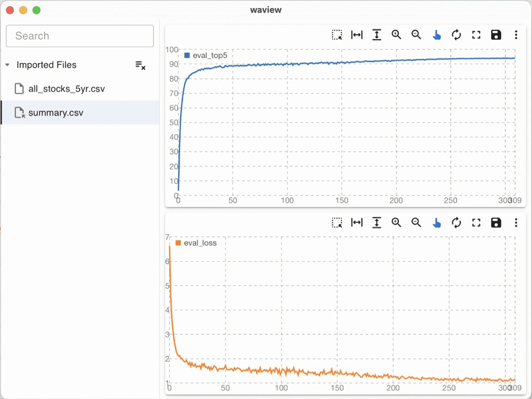Activate vertical zoom tool in eval_loss chart
This screenshot has height=399, width=532.
(x=376, y=223)
